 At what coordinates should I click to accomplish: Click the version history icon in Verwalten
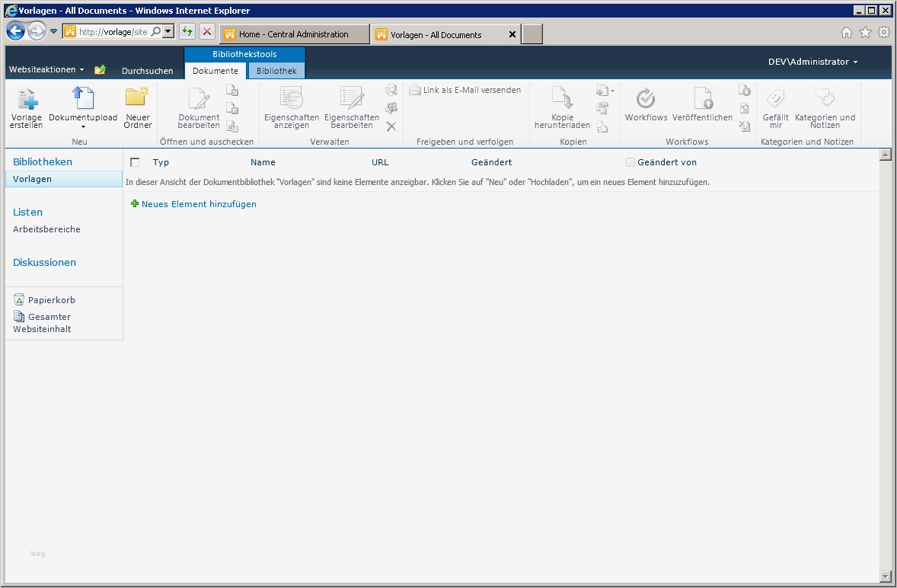coord(391,90)
